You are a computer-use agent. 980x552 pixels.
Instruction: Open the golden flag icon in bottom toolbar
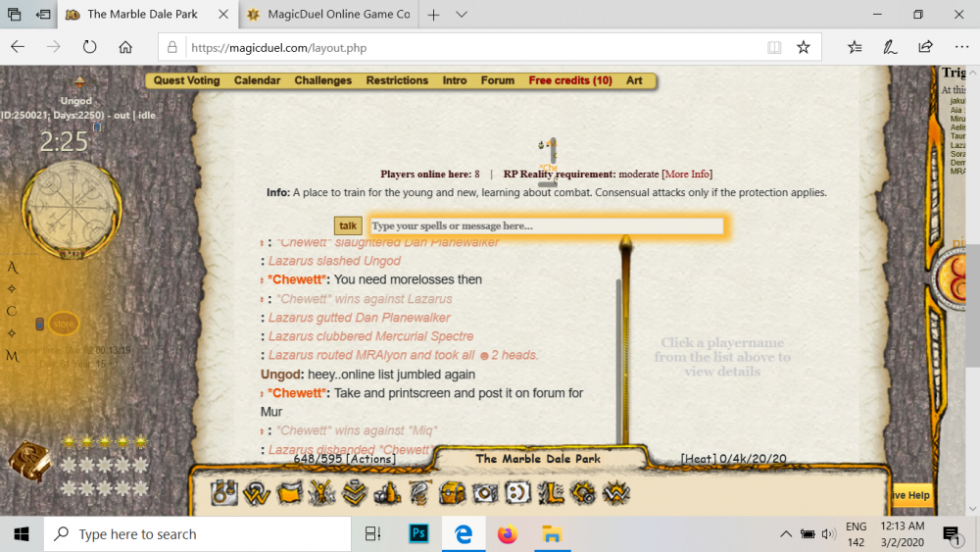(289, 493)
